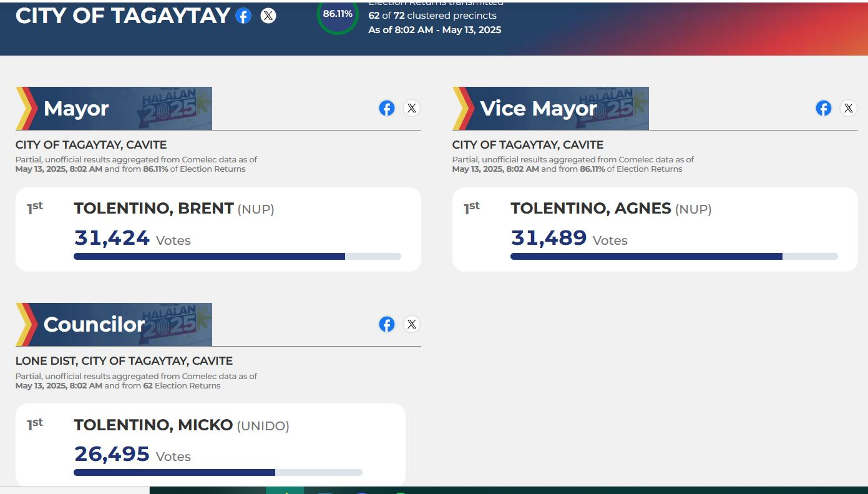Share Councilor results on Facebook
This screenshot has width=868, height=494.
pos(387,324)
